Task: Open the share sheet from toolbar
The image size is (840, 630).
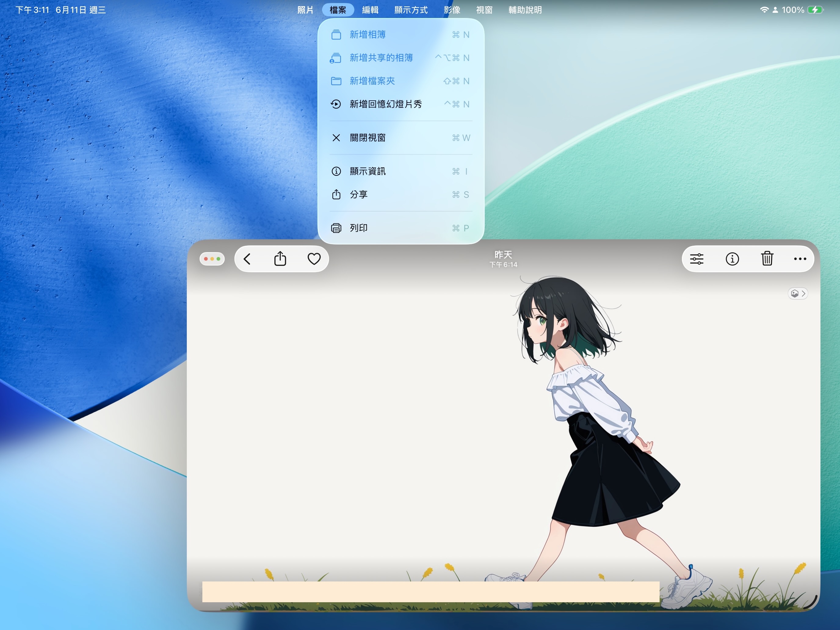Action: coord(280,259)
